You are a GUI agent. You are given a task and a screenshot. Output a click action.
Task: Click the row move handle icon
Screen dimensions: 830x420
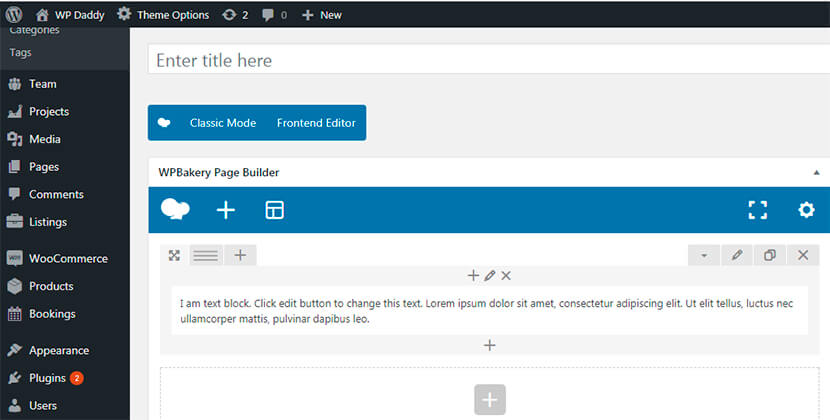174,255
